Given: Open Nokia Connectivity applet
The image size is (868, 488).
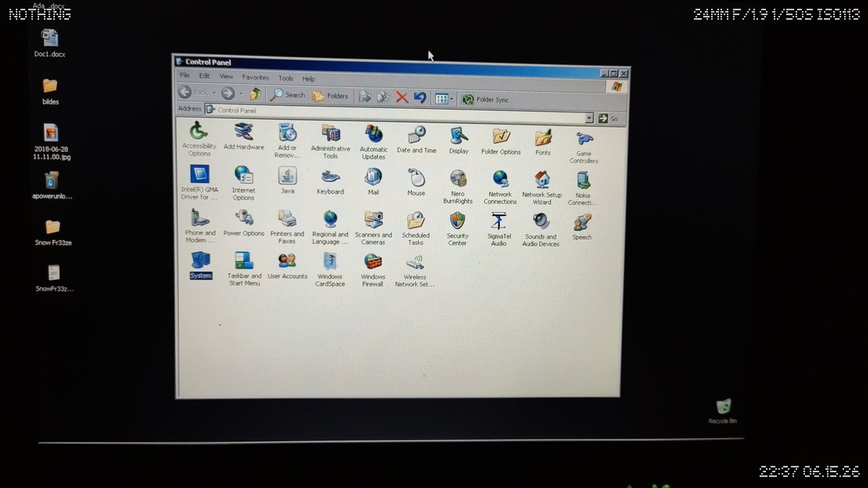Looking at the screenshot, I should click(x=583, y=189).
